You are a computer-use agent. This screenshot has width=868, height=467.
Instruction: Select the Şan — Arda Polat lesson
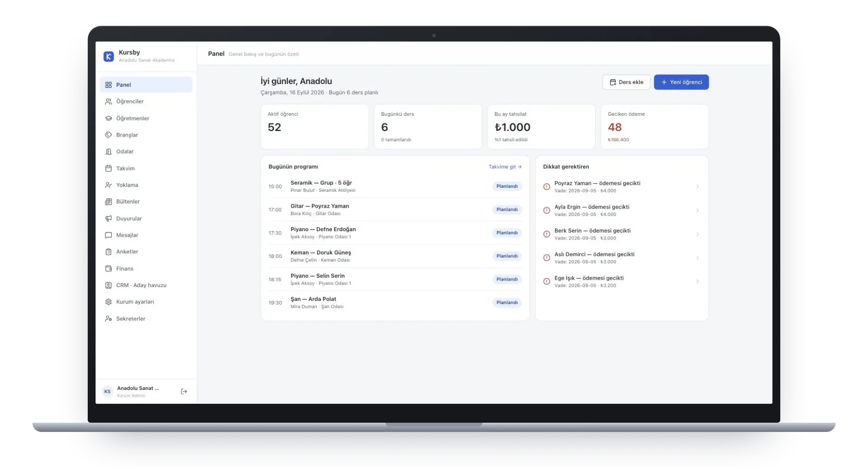point(395,303)
